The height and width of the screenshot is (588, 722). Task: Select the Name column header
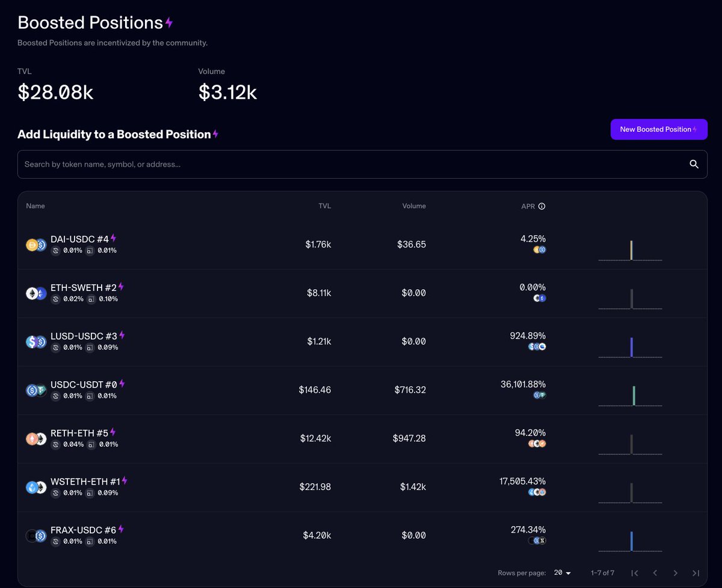click(35, 206)
